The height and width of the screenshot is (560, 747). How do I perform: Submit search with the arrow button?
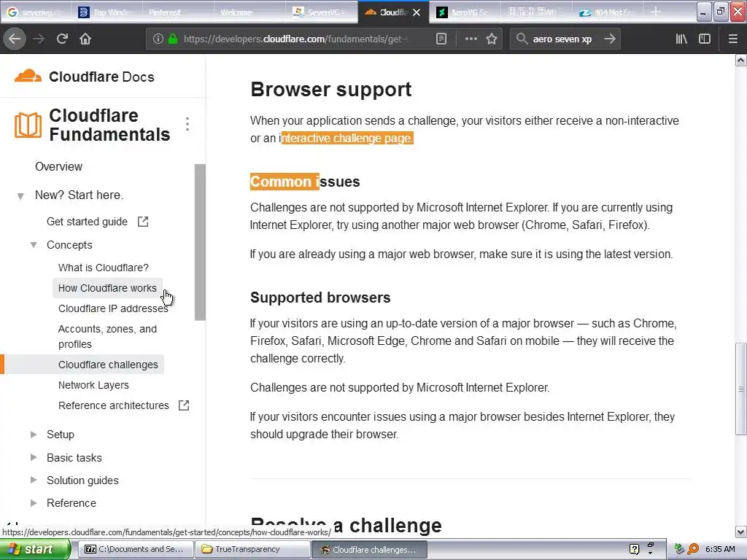coord(609,39)
